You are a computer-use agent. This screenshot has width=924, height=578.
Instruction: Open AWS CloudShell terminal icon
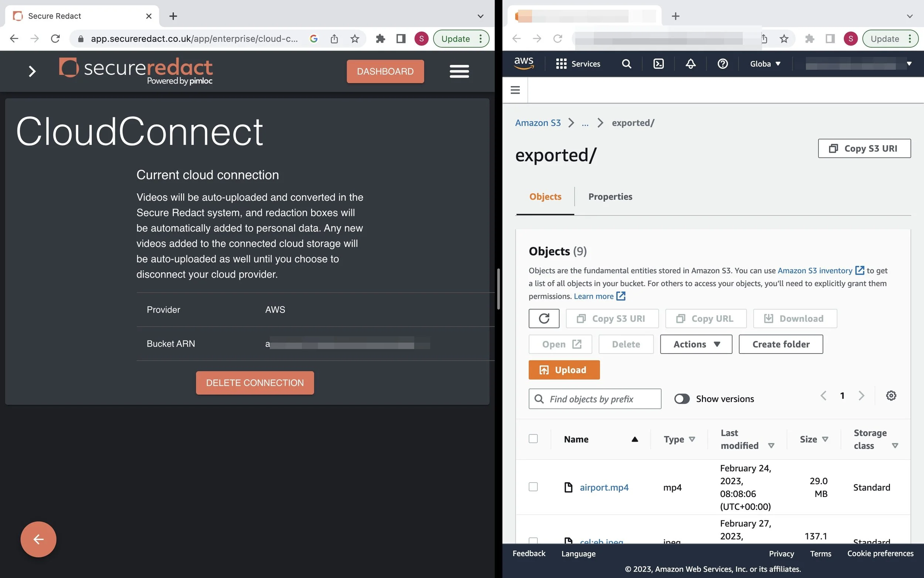658,64
